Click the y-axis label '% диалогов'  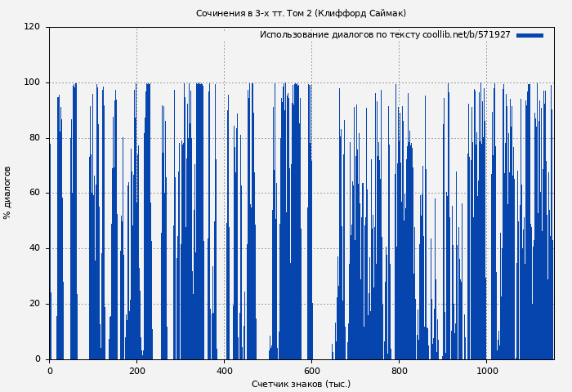point(7,193)
